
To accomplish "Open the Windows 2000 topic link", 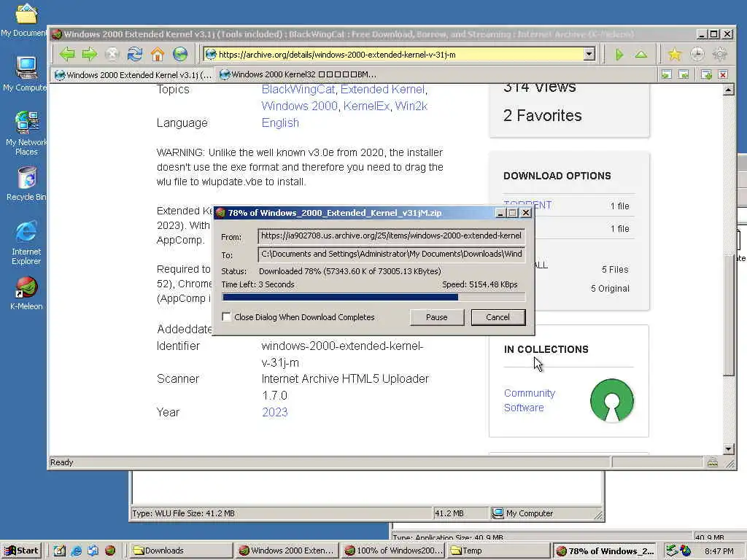I will click(299, 106).
